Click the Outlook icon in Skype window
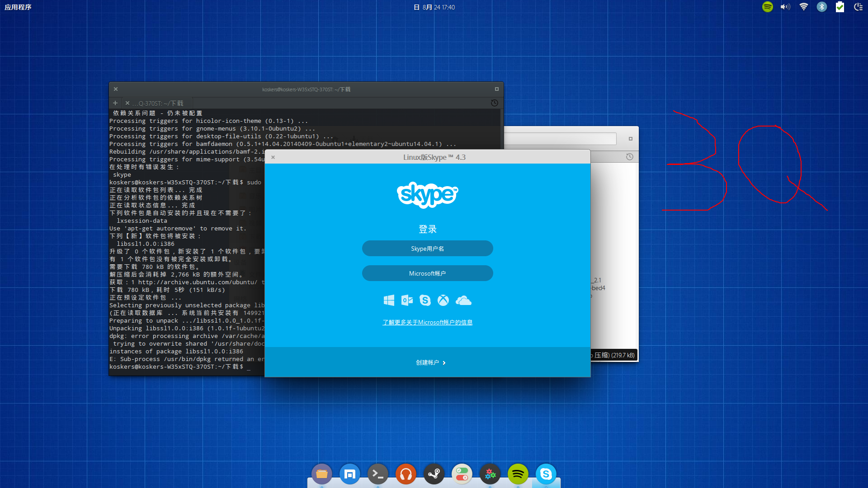Image resolution: width=868 pixels, height=488 pixels. (x=407, y=300)
